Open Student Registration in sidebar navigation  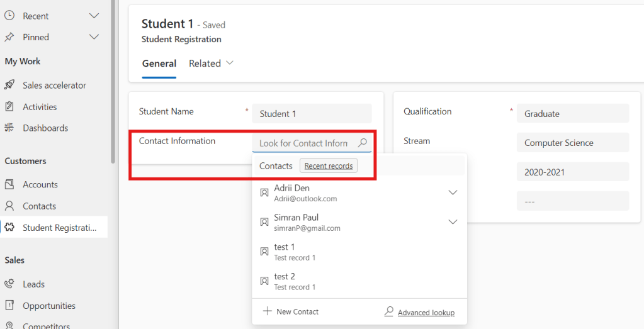pos(59,228)
